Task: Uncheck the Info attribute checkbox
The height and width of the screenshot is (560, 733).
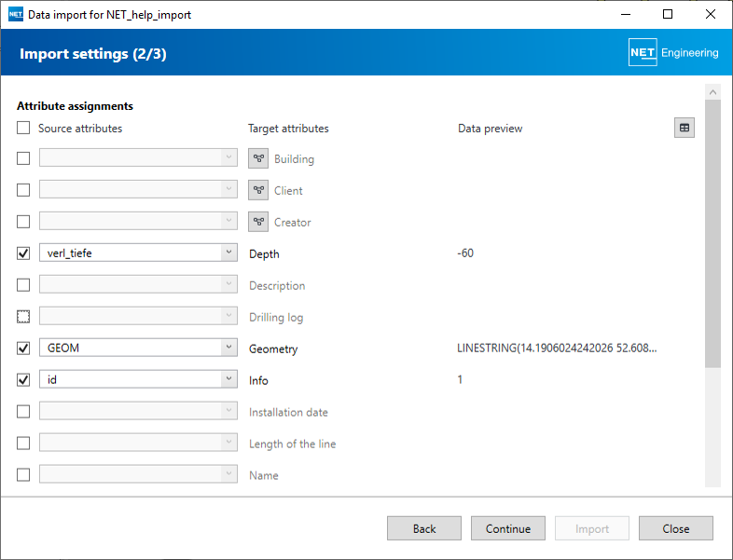Action: (x=23, y=380)
